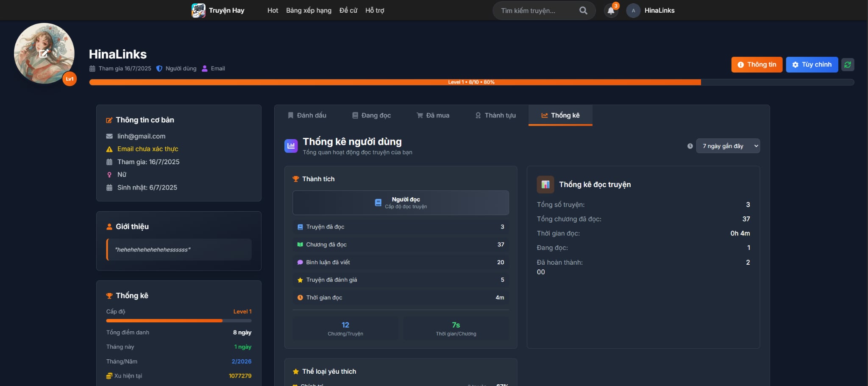Screen dimensions: 868x386
Task: Focus the Tìm kiếm truyện search field
Action: coord(537,11)
